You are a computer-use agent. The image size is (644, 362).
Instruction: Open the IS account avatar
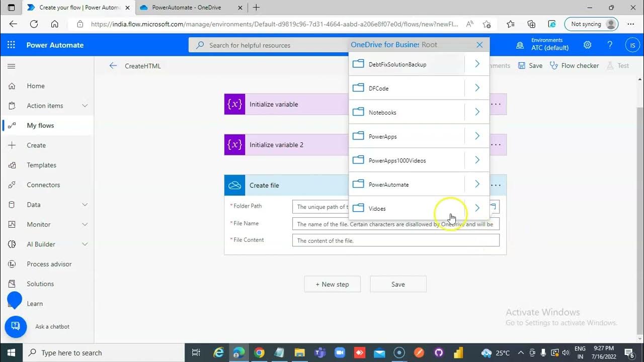pyautogui.click(x=632, y=45)
